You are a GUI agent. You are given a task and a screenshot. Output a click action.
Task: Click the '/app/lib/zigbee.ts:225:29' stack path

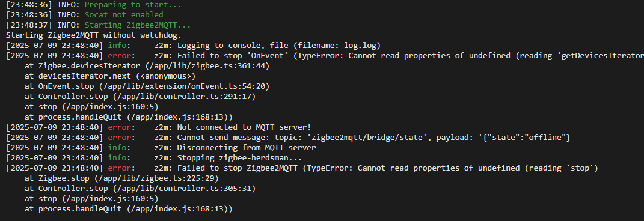tap(156, 178)
